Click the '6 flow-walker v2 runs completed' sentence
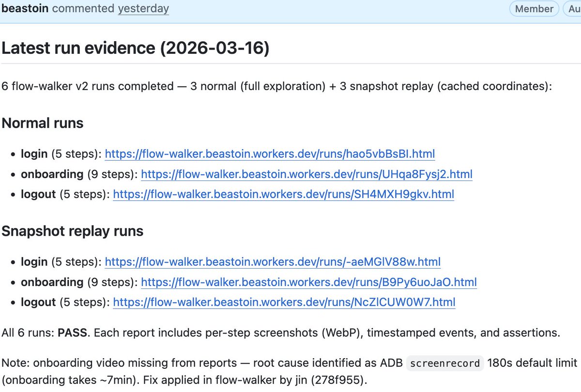Screen dimensions: 581x392 pos(276,86)
